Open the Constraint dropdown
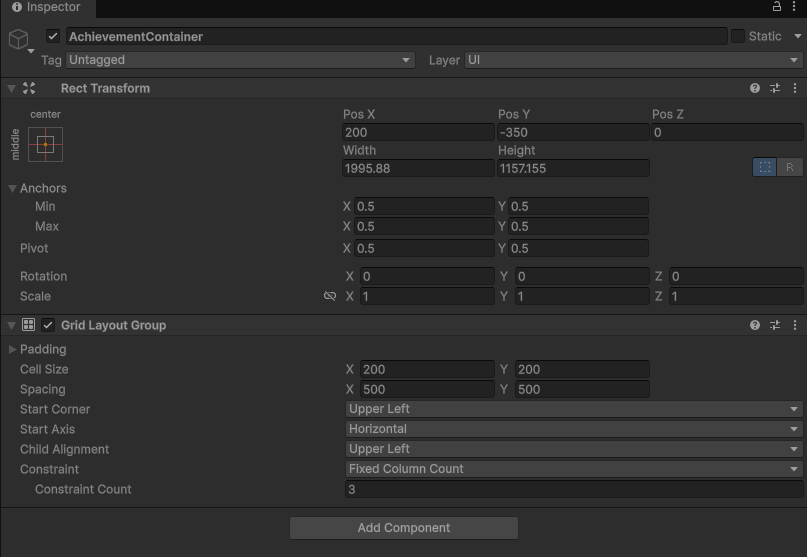The width and height of the screenshot is (807, 557). point(574,469)
